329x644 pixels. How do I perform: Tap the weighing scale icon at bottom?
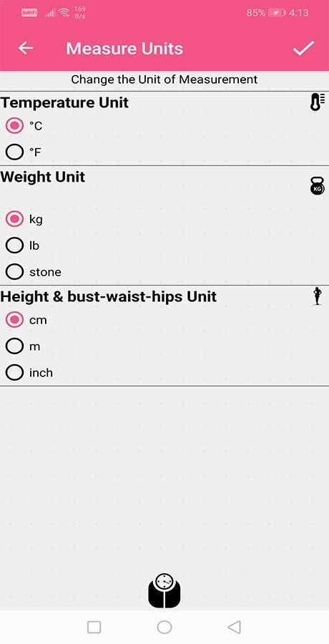[x=164, y=590]
